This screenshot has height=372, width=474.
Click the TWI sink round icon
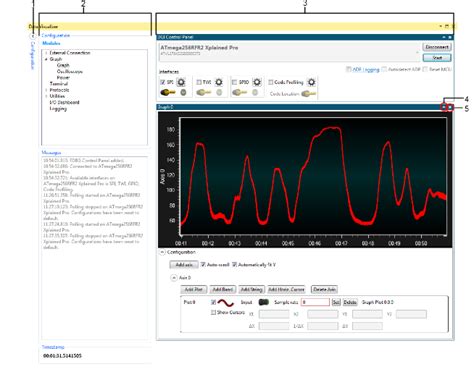(x=219, y=92)
